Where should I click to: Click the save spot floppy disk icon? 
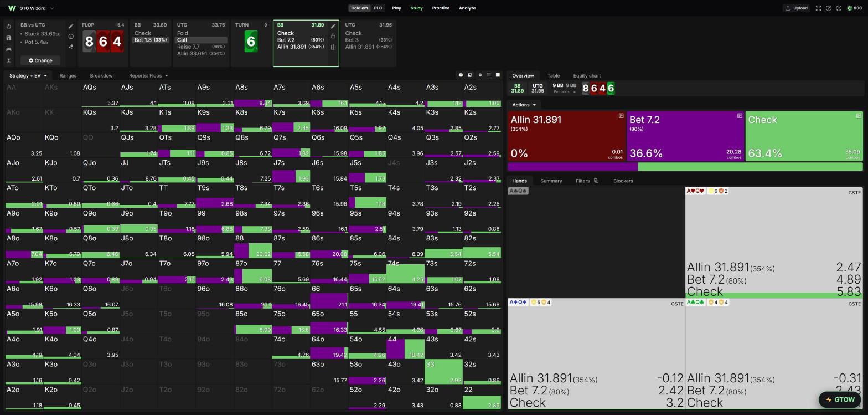(x=9, y=38)
